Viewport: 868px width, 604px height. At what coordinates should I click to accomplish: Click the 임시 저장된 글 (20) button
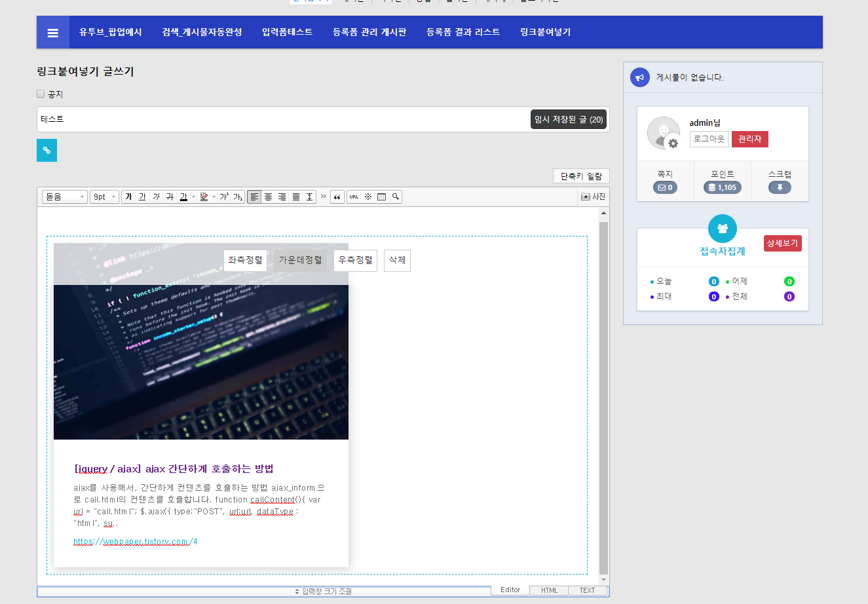coord(568,119)
